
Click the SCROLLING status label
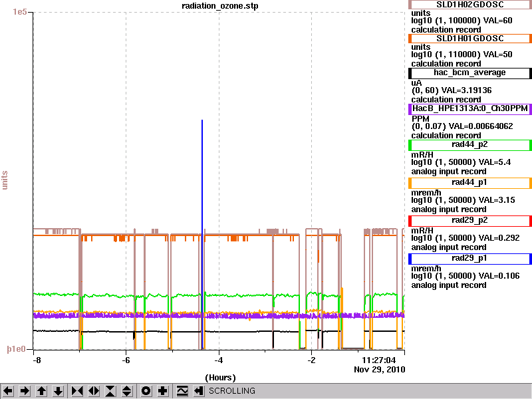231,391
